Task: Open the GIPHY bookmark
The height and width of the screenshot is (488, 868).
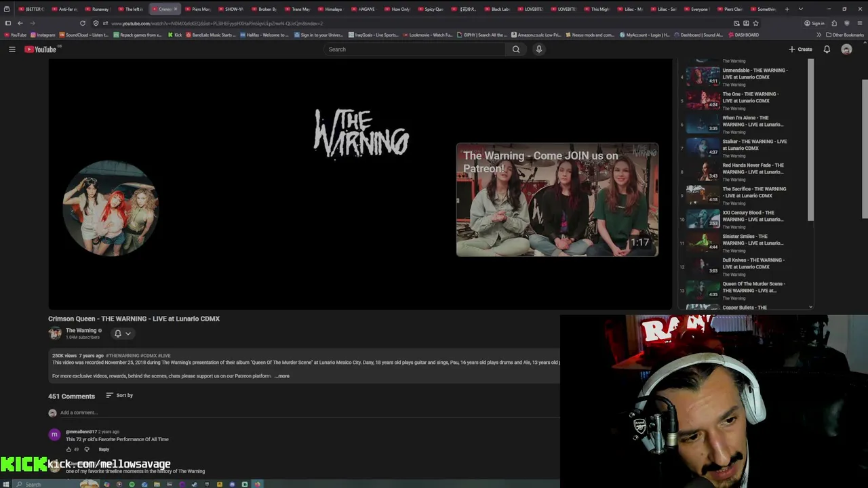Action: point(482,35)
